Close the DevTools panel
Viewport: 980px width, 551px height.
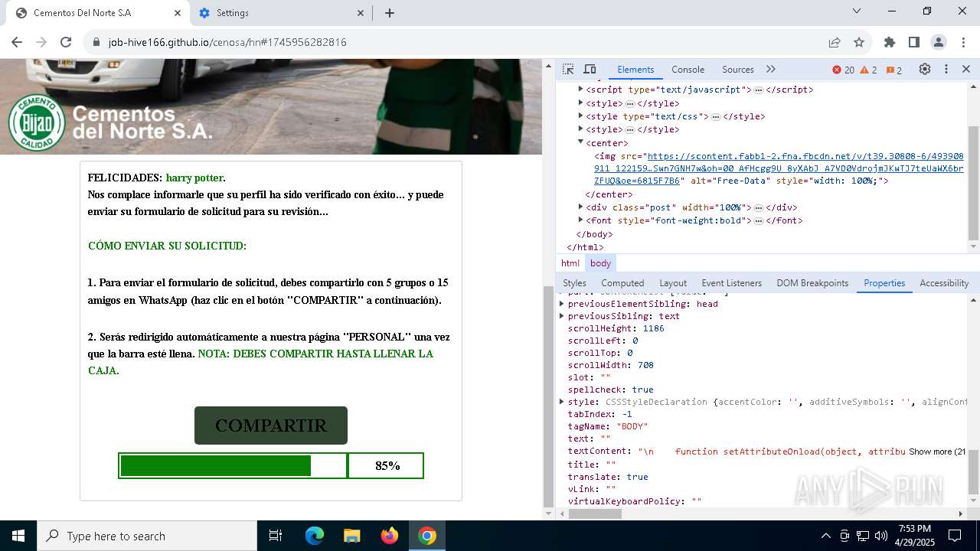click(966, 69)
